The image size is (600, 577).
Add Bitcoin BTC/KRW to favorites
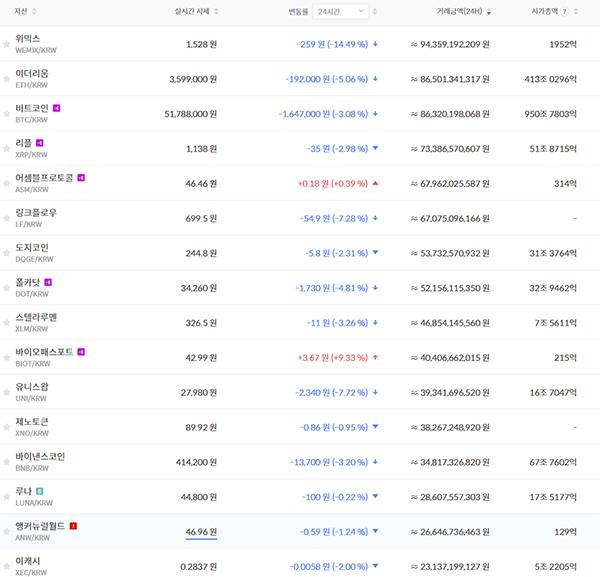pos(7,114)
